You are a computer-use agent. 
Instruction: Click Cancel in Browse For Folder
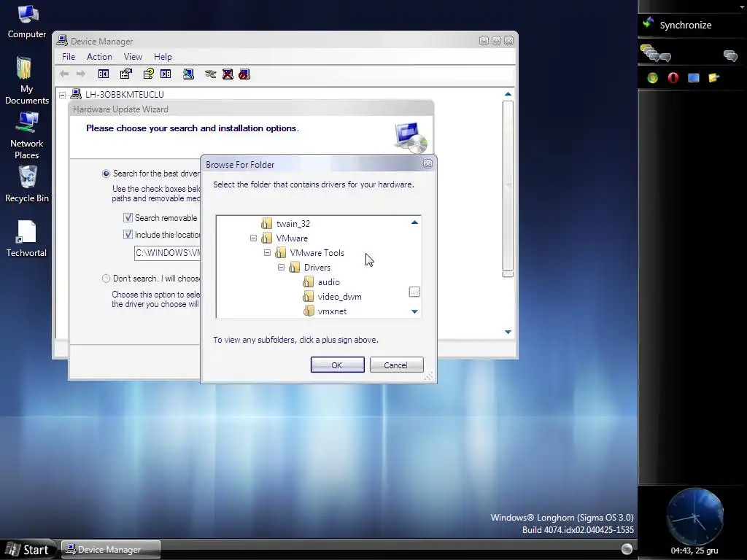[396, 365]
